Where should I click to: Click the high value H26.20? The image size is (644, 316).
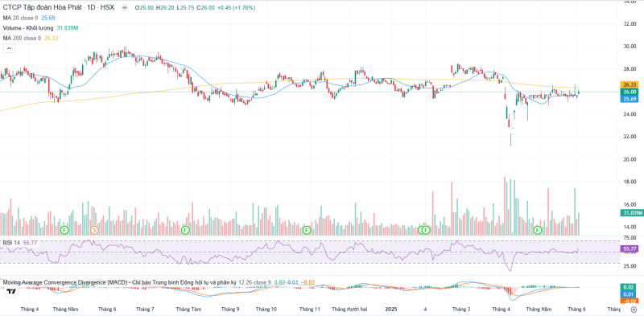[x=166, y=8]
